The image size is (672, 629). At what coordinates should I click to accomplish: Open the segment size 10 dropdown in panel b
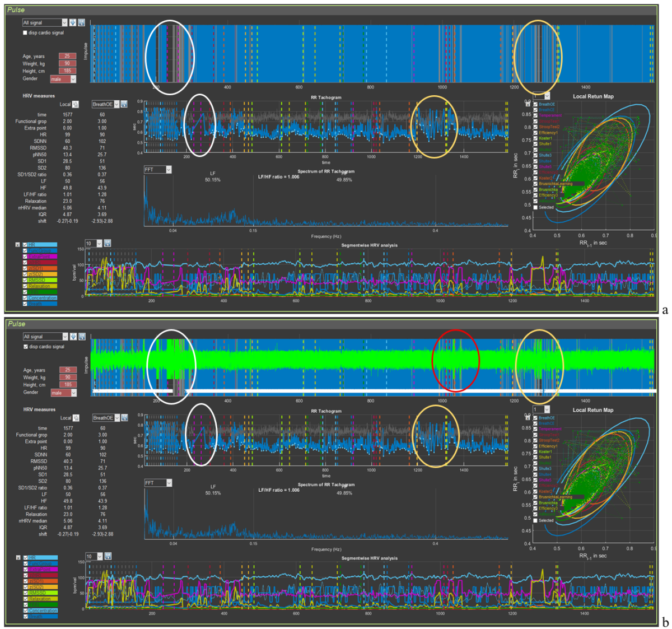[99, 557]
